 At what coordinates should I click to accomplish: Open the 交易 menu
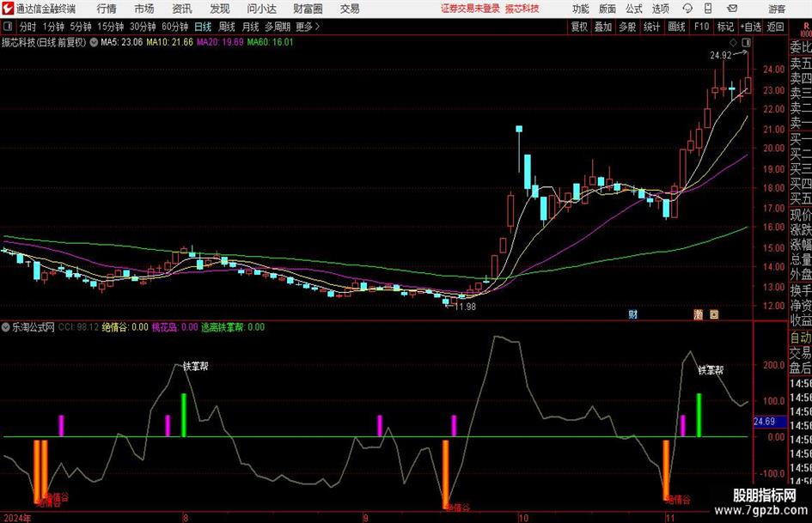[x=350, y=9]
